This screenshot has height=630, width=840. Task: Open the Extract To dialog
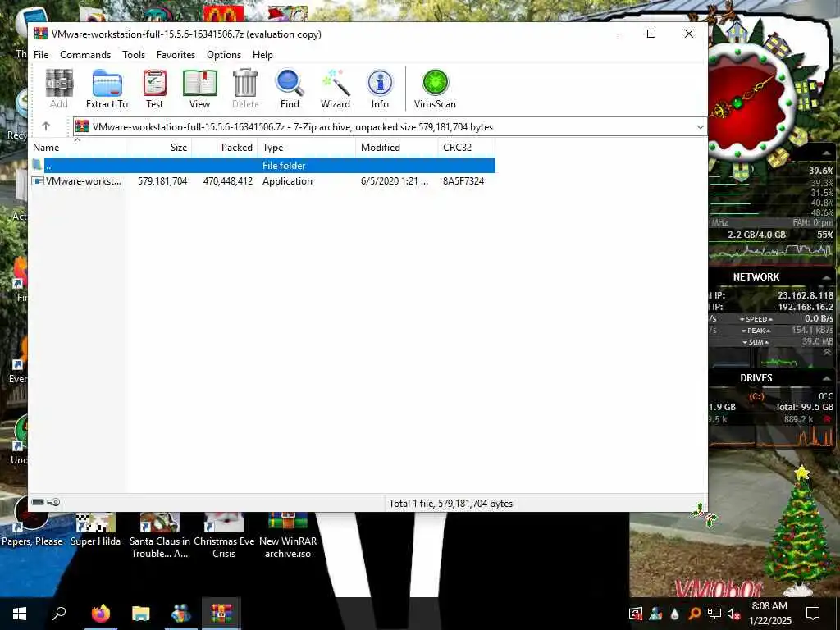click(107, 89)
